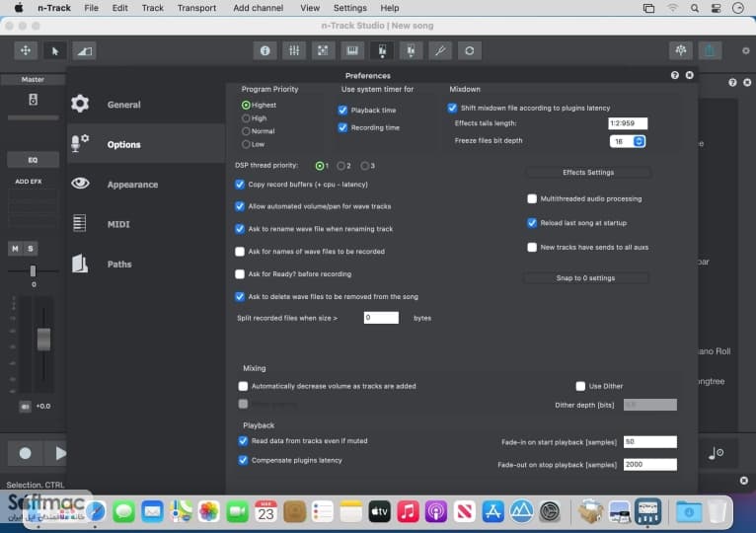This screenshot has height=533, width=756.
Task: Start playback with the play button
Action: [59, 453]
